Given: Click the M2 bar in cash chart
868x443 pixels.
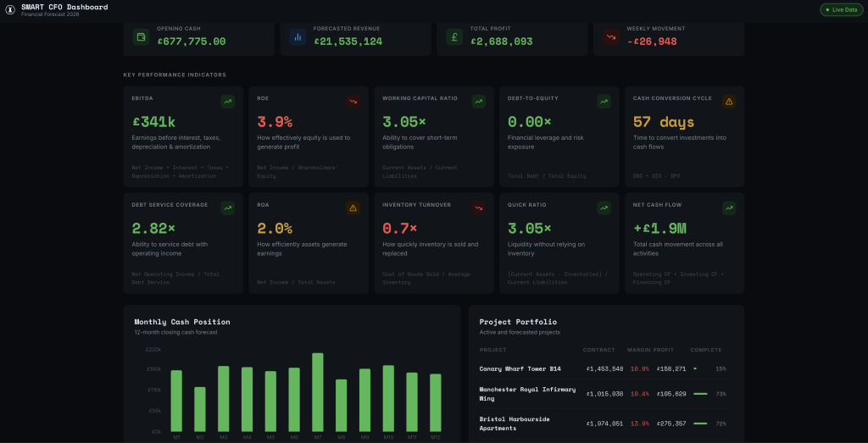Looking at the screenshot, I should [200, 409].
